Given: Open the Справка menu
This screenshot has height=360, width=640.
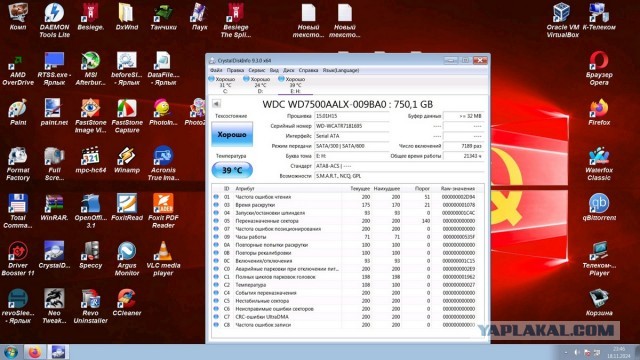Looking at the screenshot, I should pos(308,70).
